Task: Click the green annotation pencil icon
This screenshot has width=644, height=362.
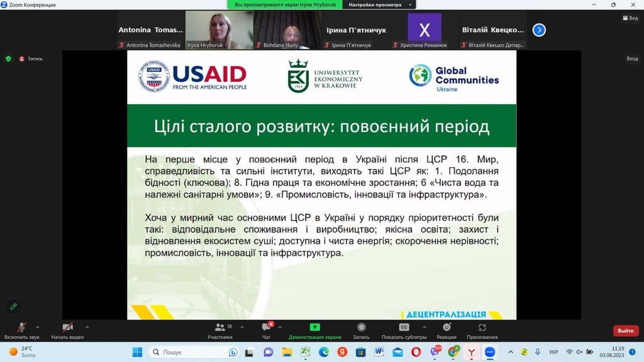Action: tap(14, 307)
